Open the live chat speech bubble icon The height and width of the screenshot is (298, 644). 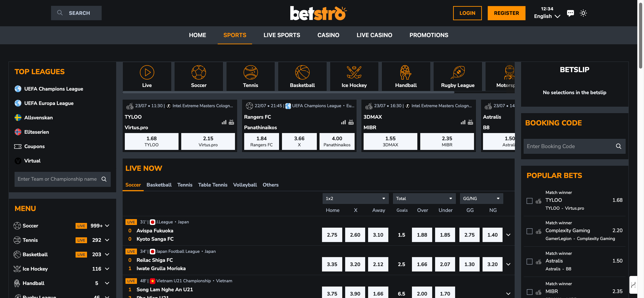click(x=570, y=13)
